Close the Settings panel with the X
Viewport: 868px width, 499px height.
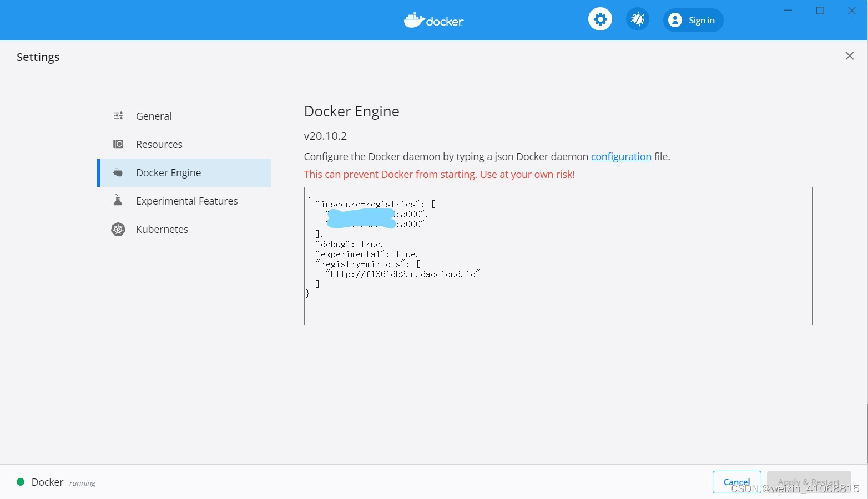coord(849,55)
